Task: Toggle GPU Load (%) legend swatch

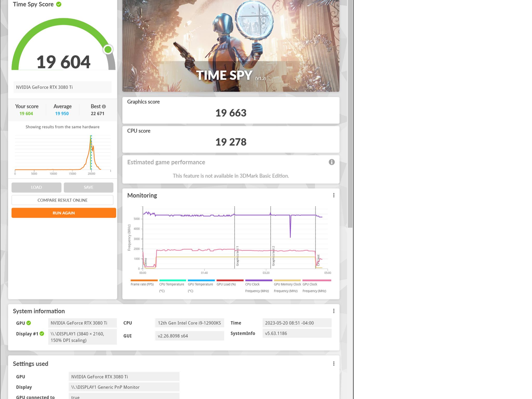Action: tap(230, 280)
